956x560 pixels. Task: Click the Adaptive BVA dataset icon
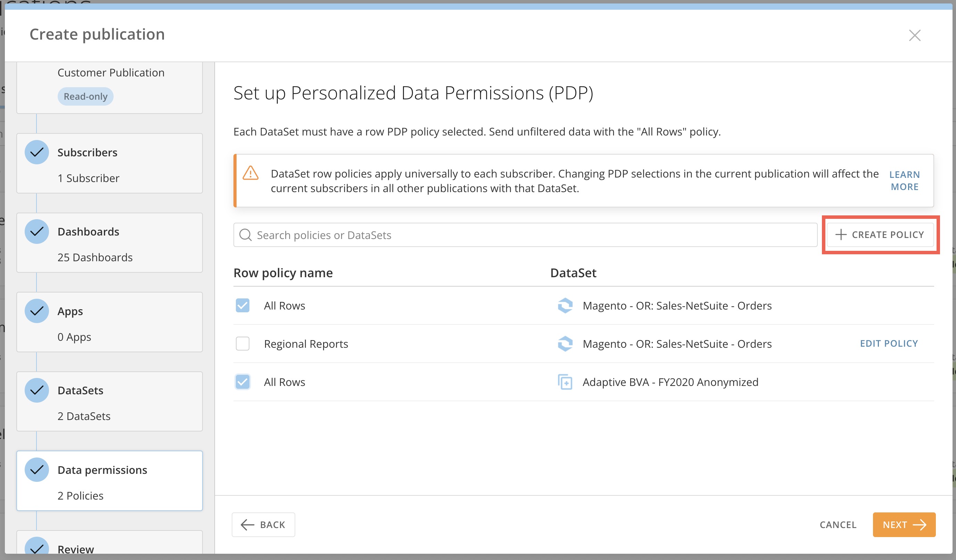(x=565, y=382)
